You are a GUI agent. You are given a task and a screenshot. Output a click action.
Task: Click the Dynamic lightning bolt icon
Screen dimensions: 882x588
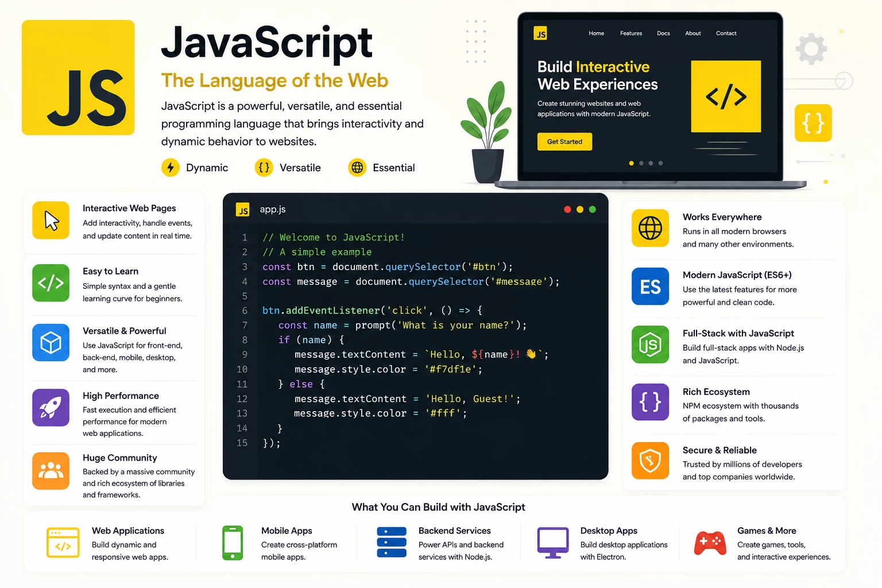tap(171, 168)
